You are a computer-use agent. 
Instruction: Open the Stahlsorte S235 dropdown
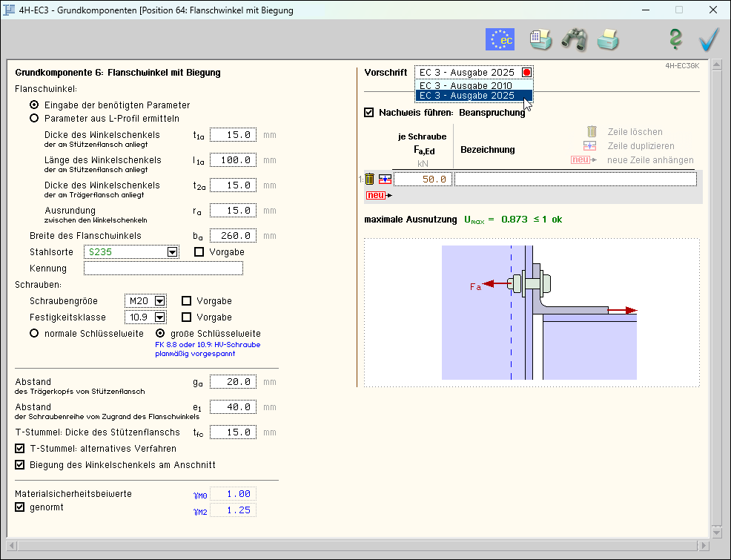[173, 252]
